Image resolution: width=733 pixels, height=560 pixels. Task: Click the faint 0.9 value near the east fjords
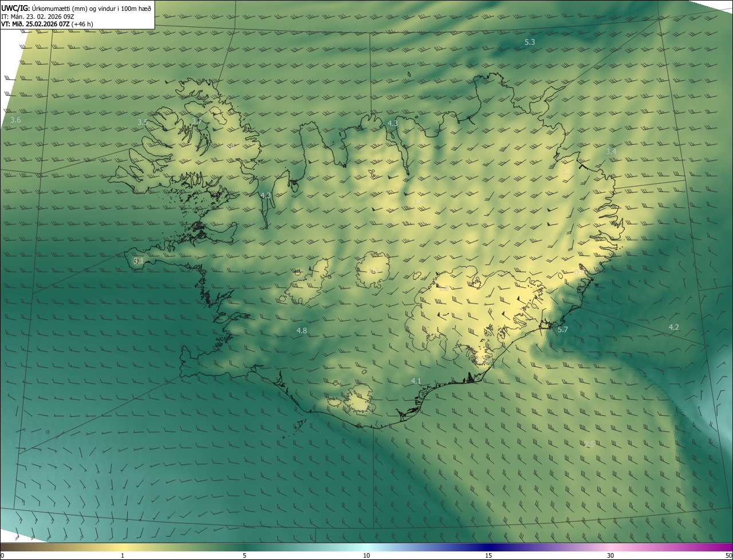pyautogui.click(x=579, y=273)
